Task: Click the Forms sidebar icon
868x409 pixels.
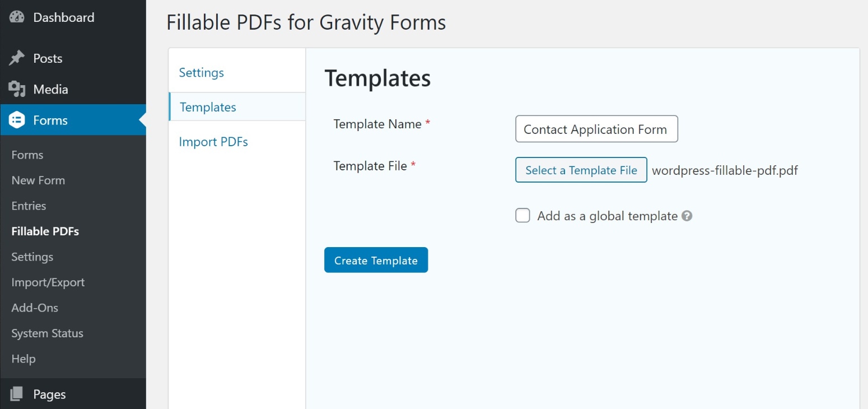Action: [x=16, y=120]
